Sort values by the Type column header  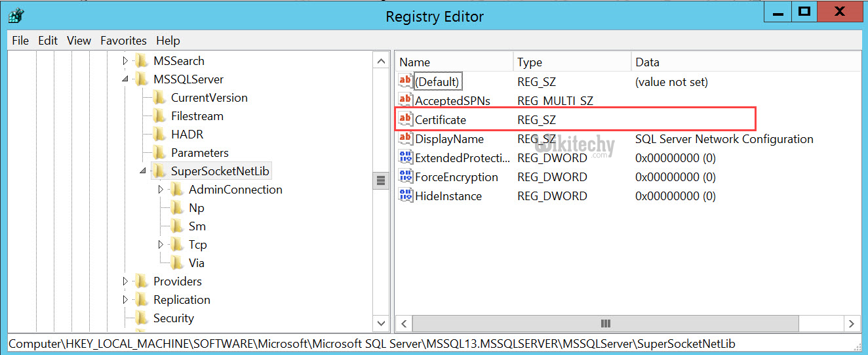(x=570, y=62)
